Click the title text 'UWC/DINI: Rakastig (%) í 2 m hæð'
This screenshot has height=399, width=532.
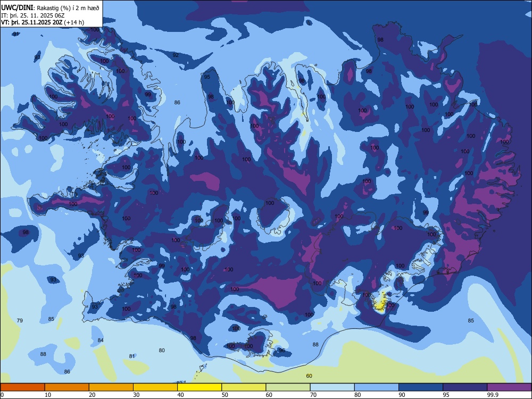click(x=50, y=8)
